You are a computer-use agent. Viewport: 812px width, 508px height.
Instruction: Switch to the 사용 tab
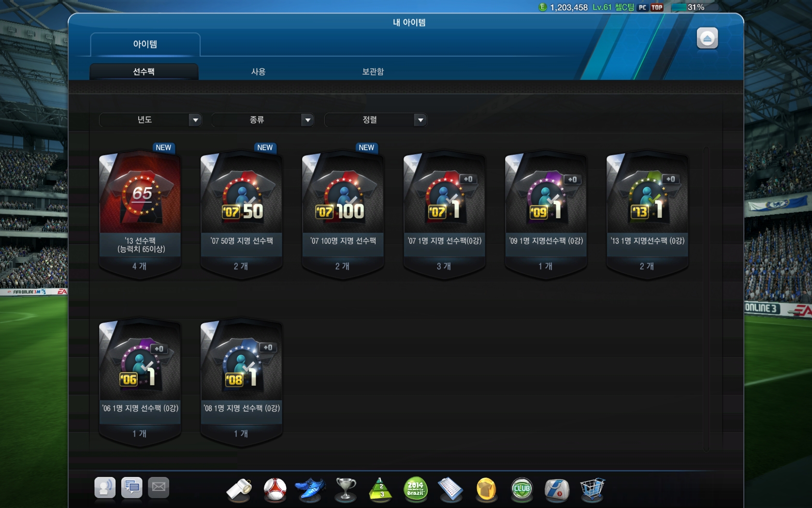259,72
